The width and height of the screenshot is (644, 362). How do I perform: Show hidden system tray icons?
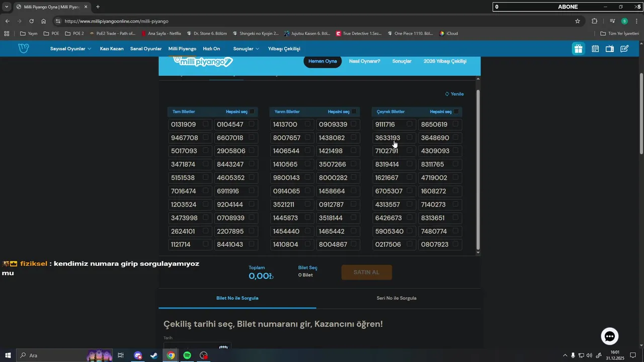(x=565, y=355)
